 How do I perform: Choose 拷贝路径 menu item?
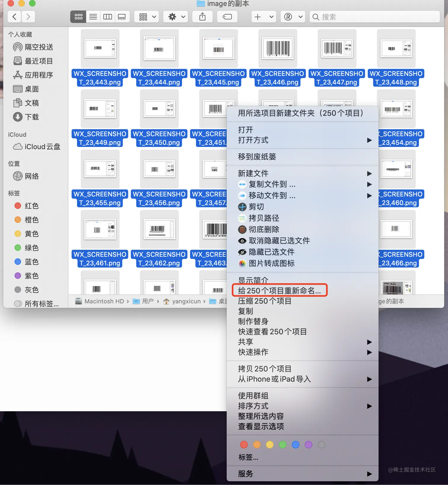303,218
